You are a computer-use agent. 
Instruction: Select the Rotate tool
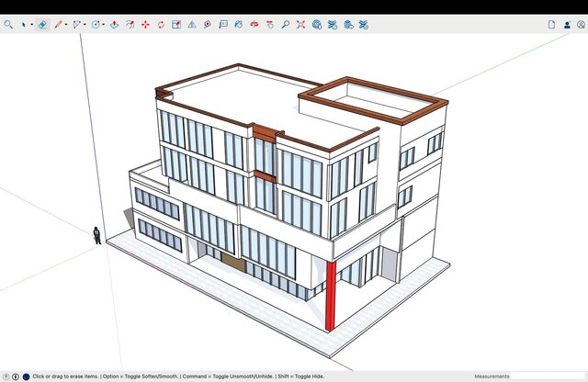coord(161,25)
